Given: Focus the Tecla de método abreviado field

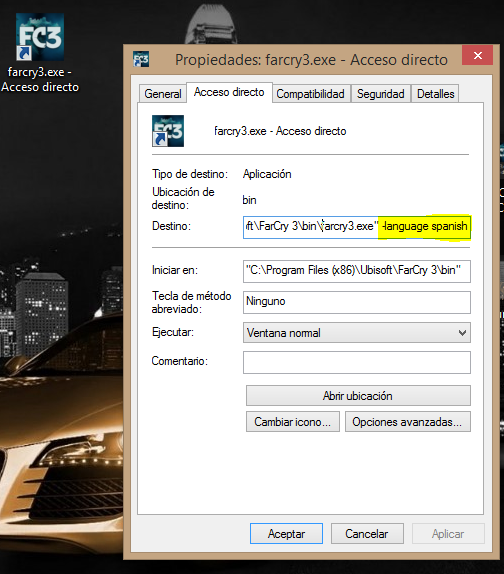Looking at the screenshot, I should tap(357, 302).
